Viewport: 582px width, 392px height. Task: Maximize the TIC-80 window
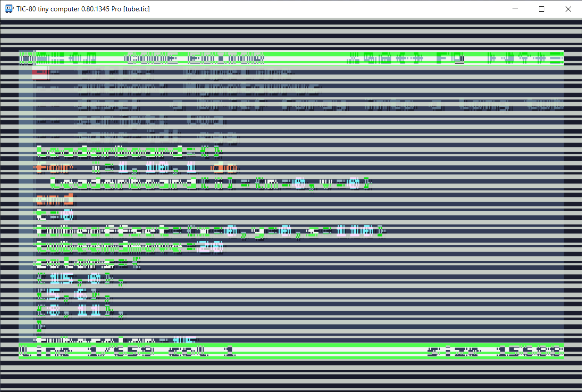[x=542, y=9]
